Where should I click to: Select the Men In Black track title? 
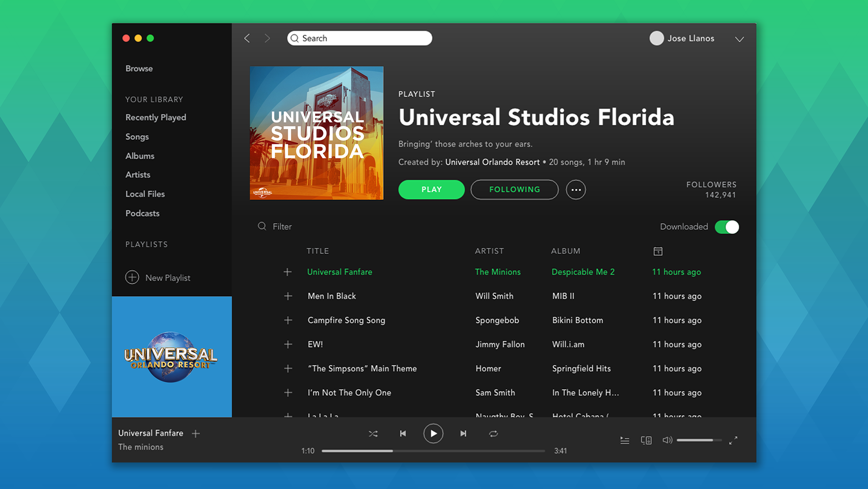point(332,296)
